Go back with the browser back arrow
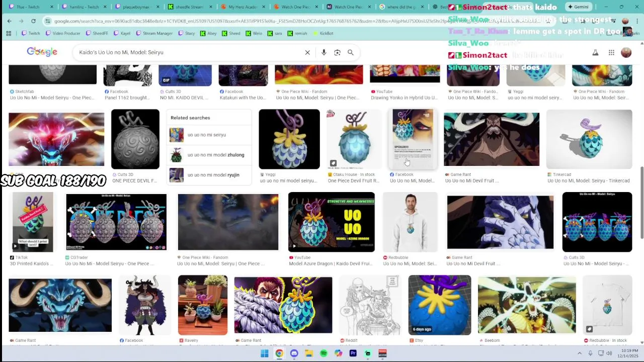 pyautogui.click(x=9, y=21)
